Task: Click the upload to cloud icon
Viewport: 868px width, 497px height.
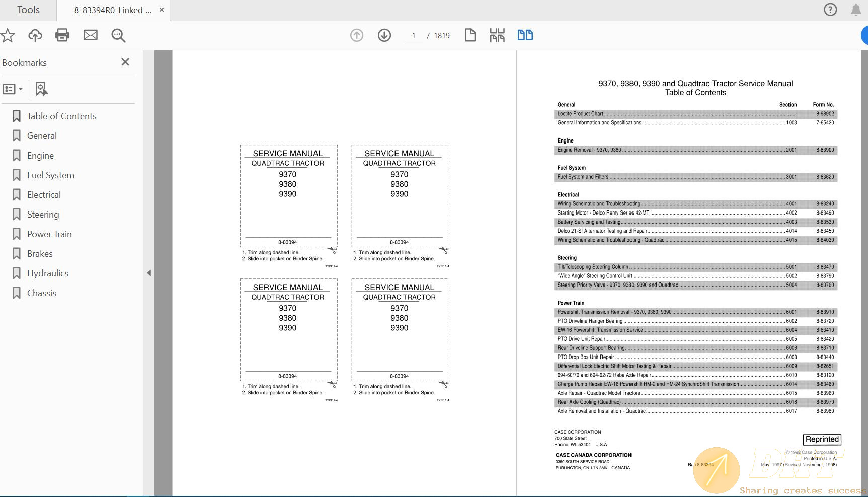Action: coord(35,35)
